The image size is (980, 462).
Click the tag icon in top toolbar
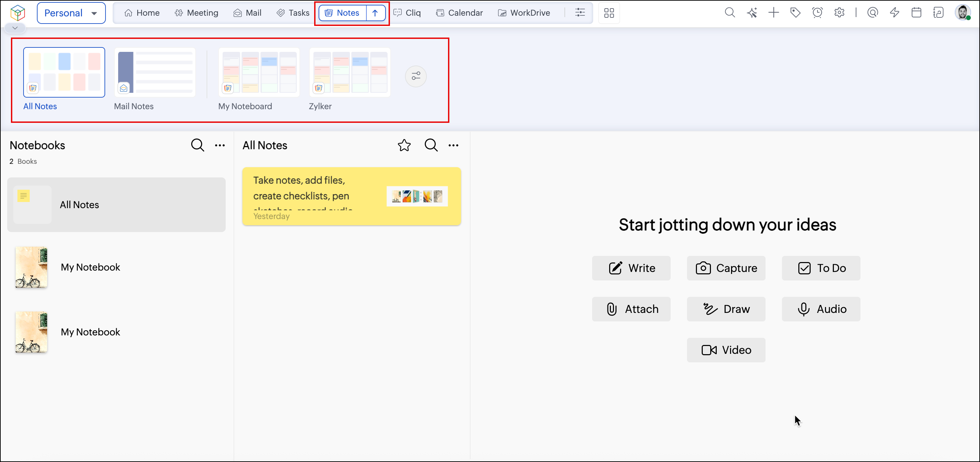coord(795,13)
